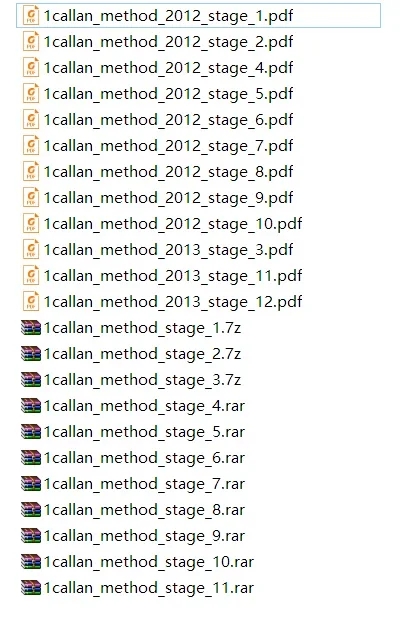Viewport: 417px width, 621px height.
Task: Click archive icon of stage_1.7z
Action: tap(31, 328)
